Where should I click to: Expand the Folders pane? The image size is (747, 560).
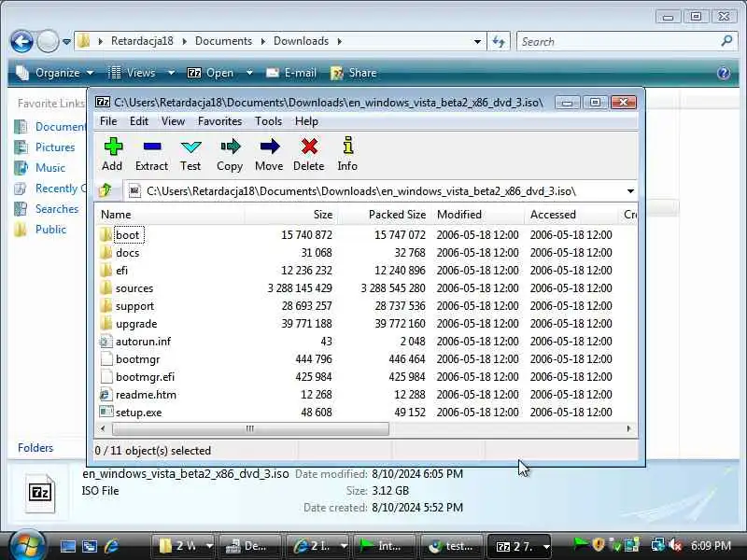coord(35,448)
